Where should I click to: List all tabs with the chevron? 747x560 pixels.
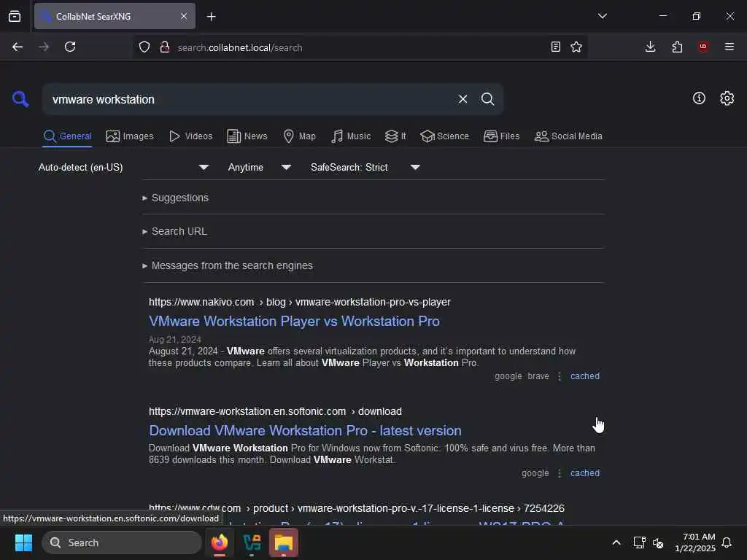(x=602, y=16)
